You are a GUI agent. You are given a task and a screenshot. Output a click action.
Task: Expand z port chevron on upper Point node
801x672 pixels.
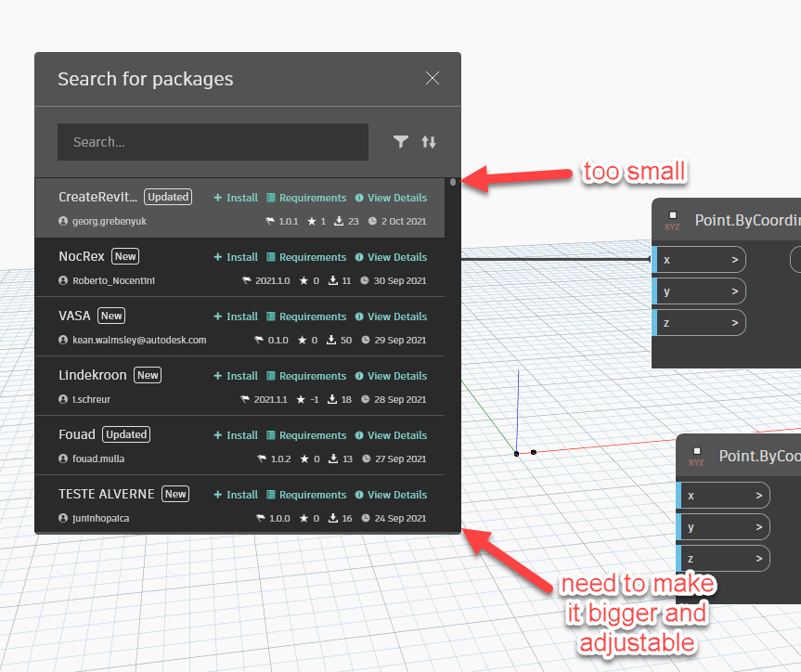tap(734, 323)
